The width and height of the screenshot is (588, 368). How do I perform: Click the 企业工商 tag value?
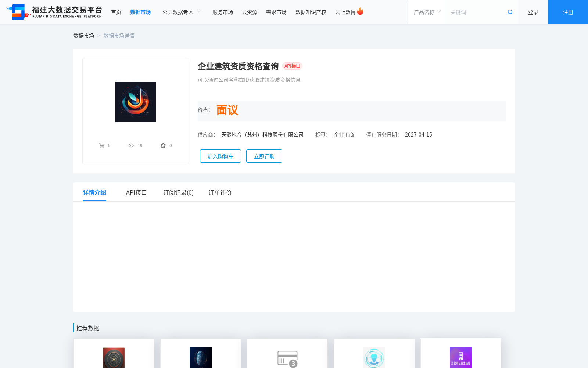pos(344,135)
